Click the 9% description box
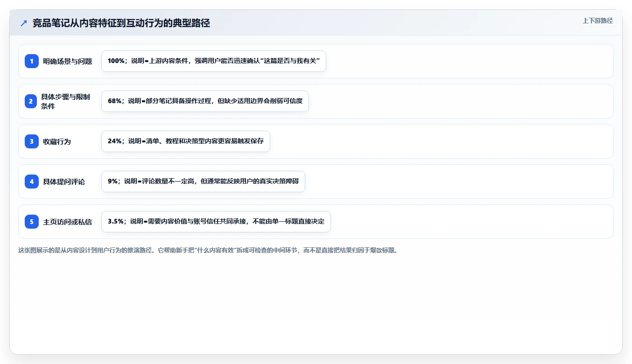 [x=203, y=182]
